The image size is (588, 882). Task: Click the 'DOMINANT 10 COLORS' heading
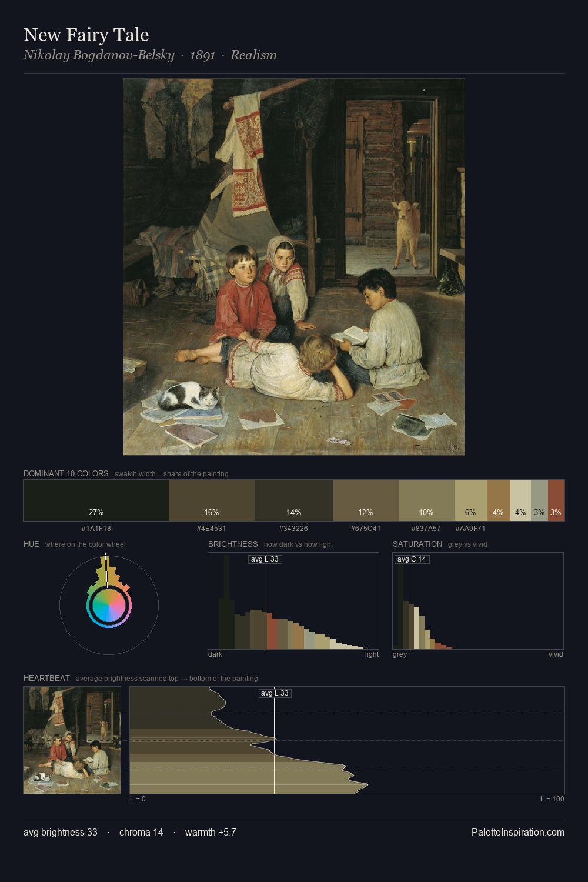click(x=66, y=473)
